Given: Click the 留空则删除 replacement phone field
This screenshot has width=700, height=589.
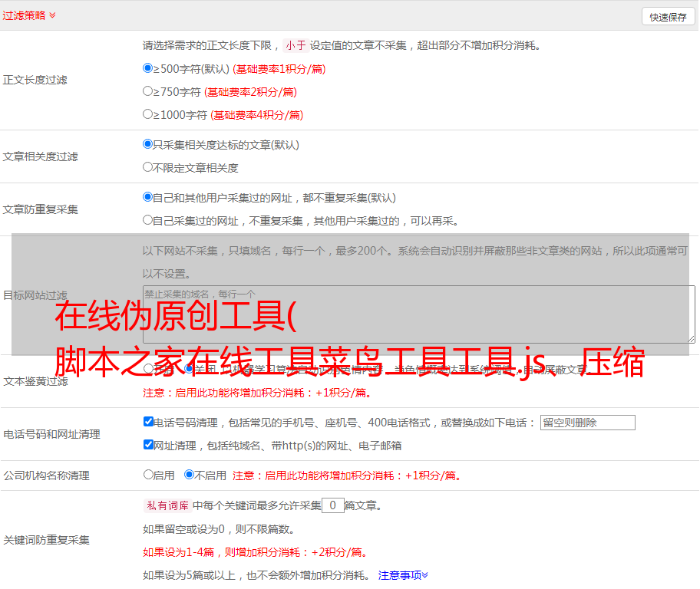Looking at the screenshot, I should [587, 423].
